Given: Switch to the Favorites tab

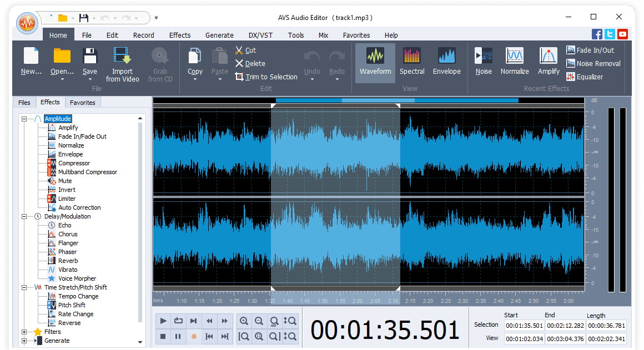Looking at the screenshot, I should (x=83, y=102).
